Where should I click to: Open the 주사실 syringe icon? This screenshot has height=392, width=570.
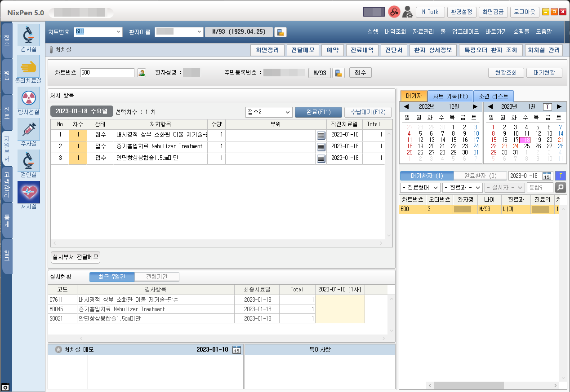tap(28, 129)
